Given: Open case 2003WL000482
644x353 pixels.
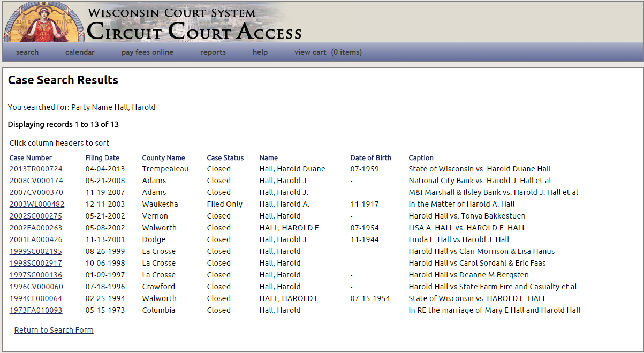Looking at the screenshot, I should (x=37, y=204).
